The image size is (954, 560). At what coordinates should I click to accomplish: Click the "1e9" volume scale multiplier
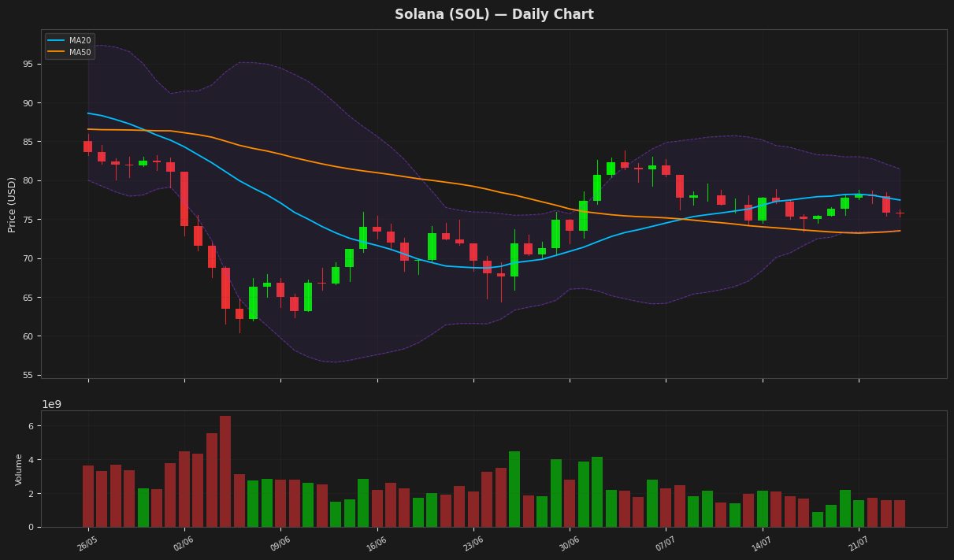click(51, 404)
